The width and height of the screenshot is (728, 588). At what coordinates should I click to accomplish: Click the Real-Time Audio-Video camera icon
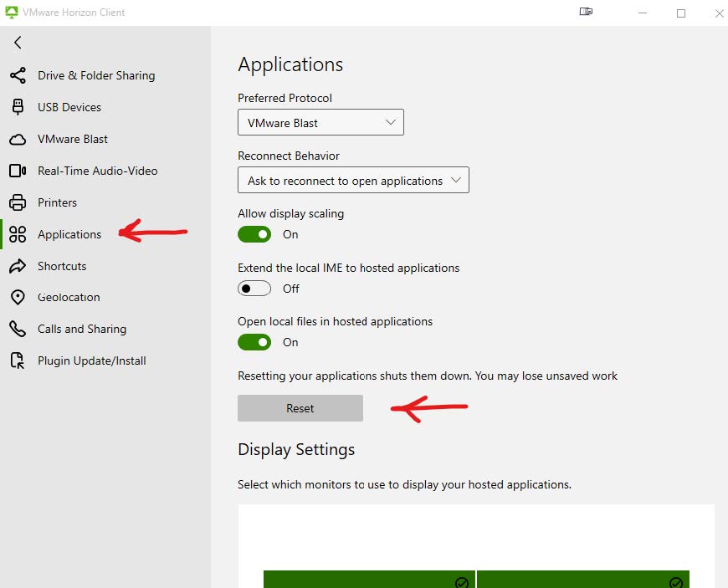[x=18, y=171]
